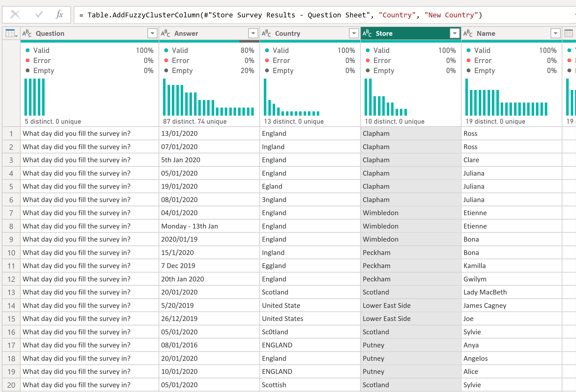
Task: Open the Answer column filter dropdown
Action: [253, 33]
